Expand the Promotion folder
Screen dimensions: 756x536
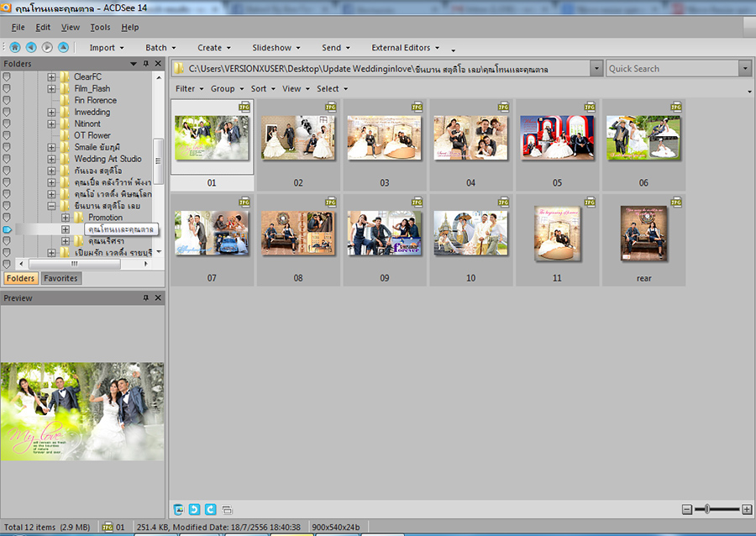65,218
